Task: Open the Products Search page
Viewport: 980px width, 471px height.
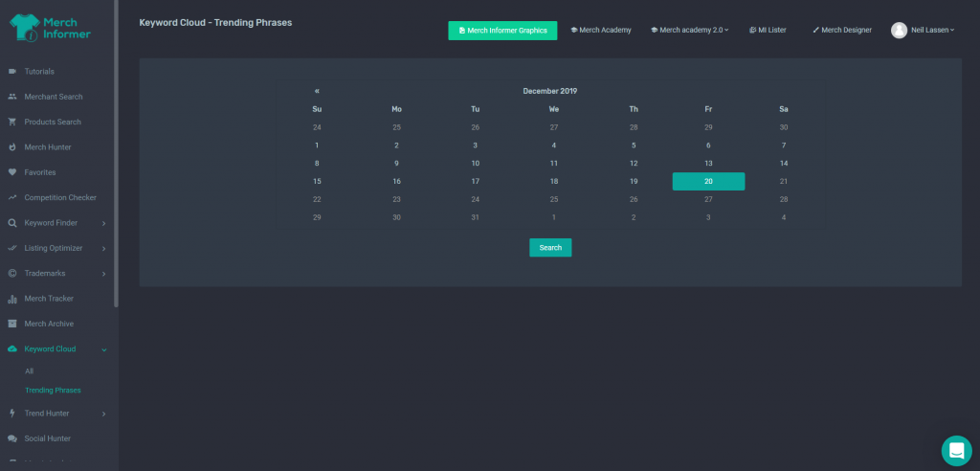Action: pyautogui.click(x=53, y=122)
